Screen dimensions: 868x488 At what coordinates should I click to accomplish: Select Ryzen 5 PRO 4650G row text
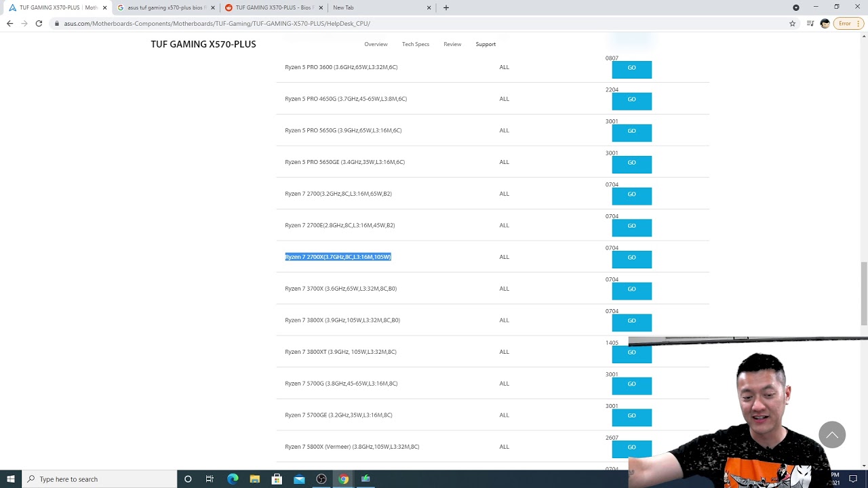point(346,99)
